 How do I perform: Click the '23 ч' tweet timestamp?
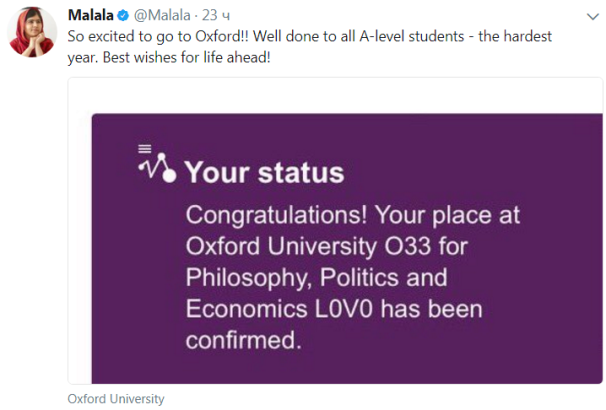pyautogui.click(x=217, y=15)
